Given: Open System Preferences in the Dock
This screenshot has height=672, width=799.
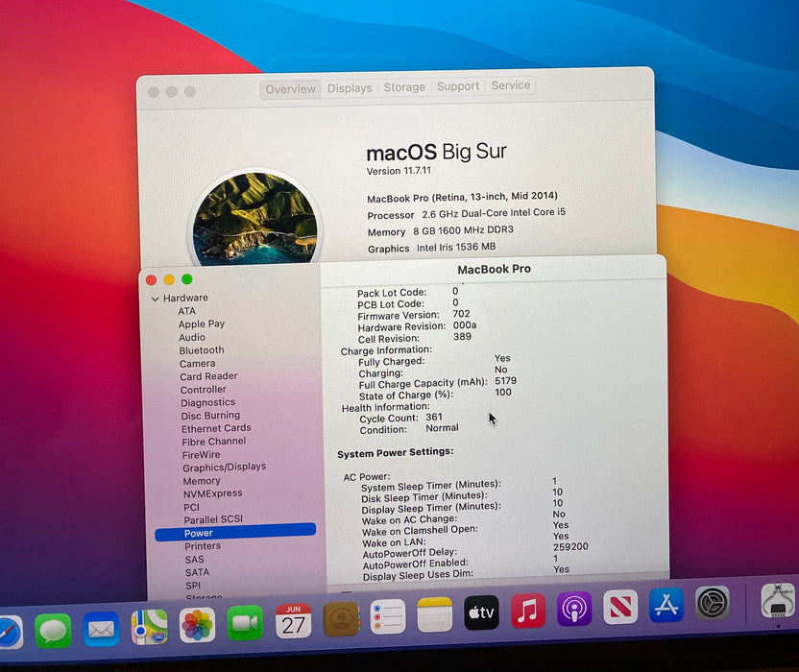Looking at the screenshot, I should [713, 603].
